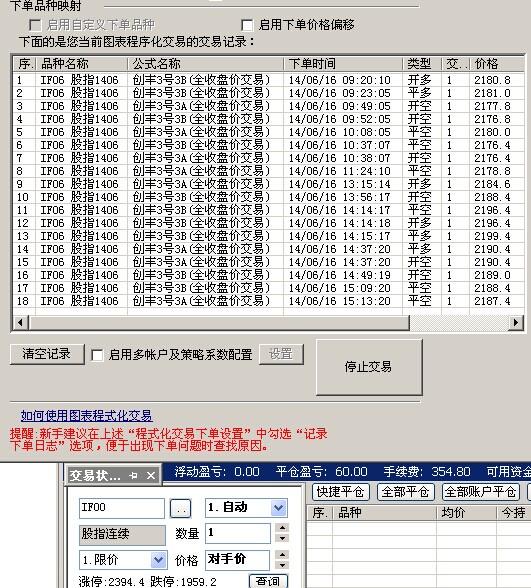Select record row with time 11:24:10
The image size is (531, 588).
tap(268, 171)
